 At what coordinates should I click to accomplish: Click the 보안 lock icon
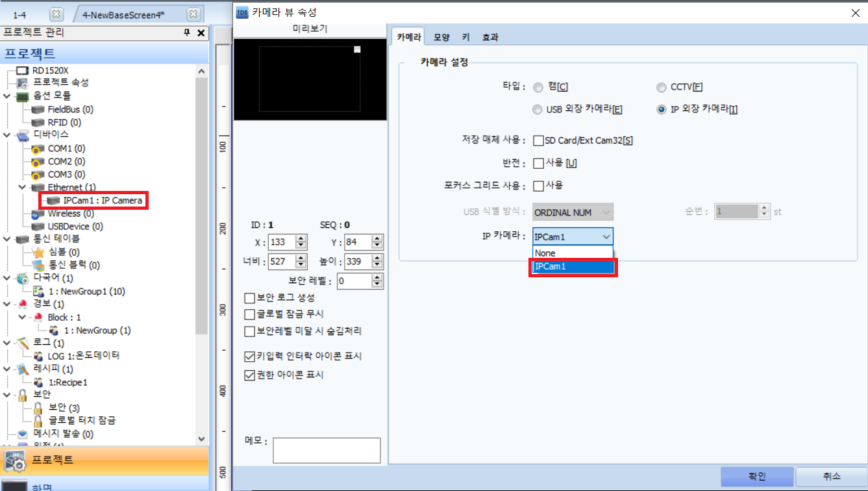(x=23, y=394)
